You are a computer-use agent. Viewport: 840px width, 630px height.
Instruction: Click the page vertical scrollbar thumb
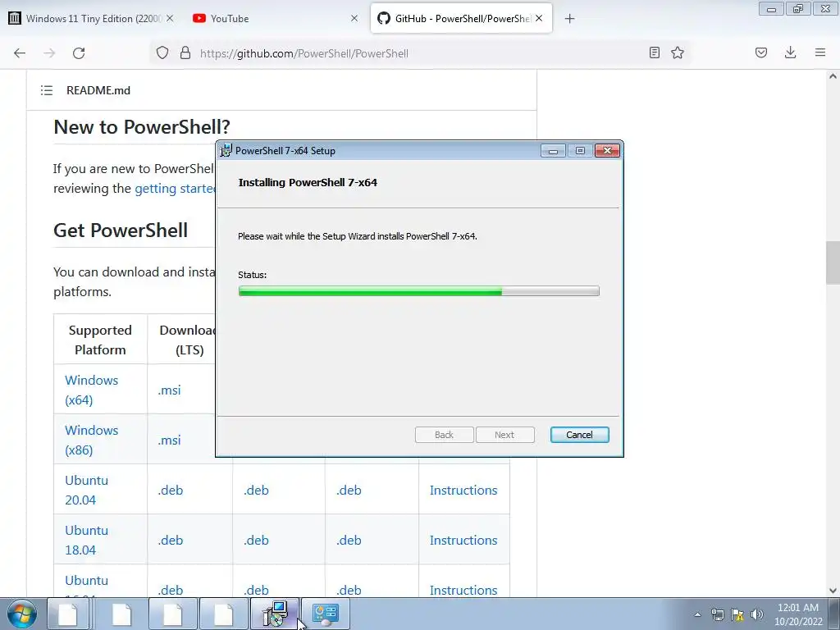[x=833, y=263]
